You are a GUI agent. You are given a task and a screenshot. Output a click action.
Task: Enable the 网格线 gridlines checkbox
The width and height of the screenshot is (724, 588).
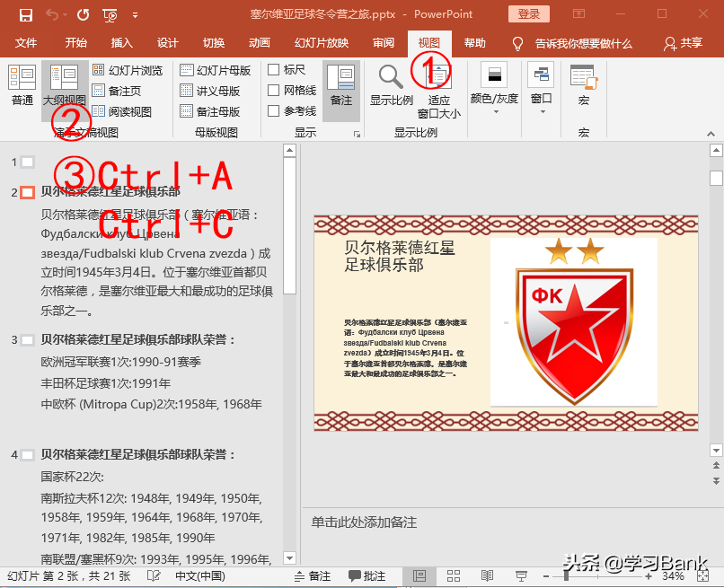(273, 91)
